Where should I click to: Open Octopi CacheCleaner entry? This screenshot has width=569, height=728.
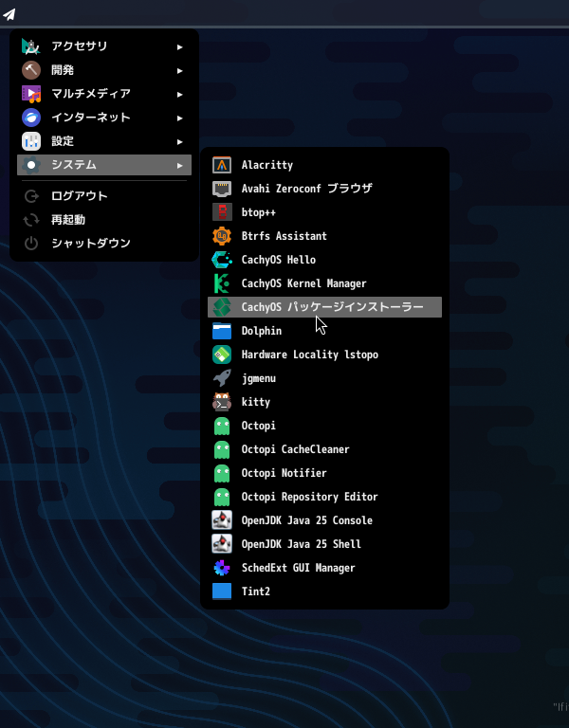pos(324,449)
